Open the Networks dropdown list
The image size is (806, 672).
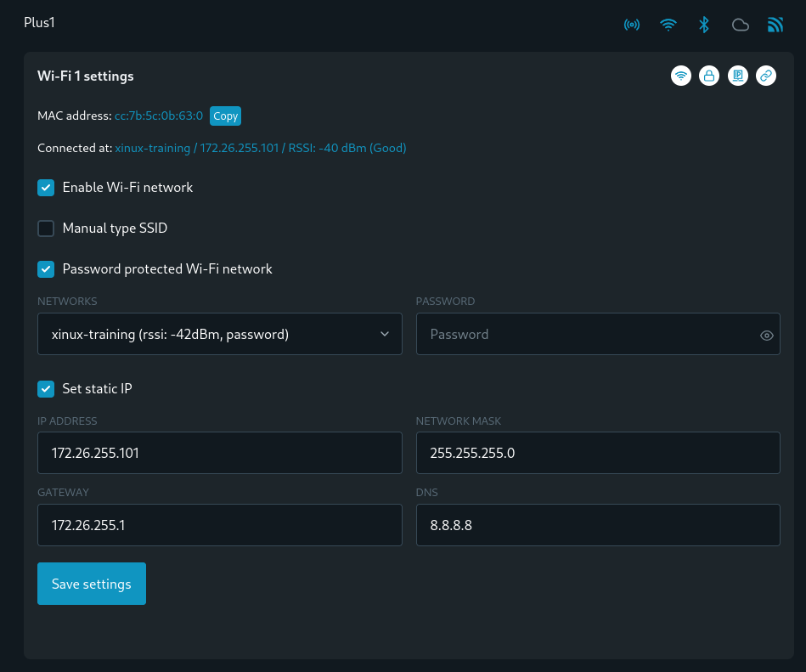coord(219,335)
